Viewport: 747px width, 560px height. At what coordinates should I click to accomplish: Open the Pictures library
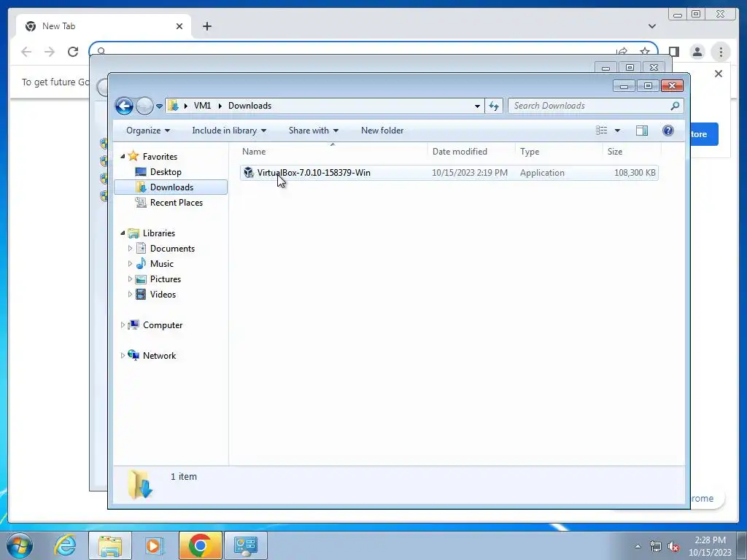coord(166,279)
